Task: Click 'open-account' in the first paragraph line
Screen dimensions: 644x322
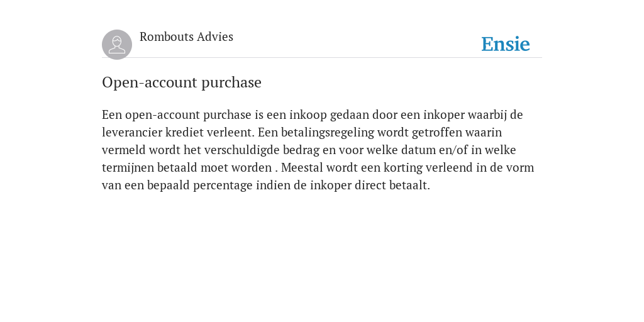Action: (x=163, y=116)
